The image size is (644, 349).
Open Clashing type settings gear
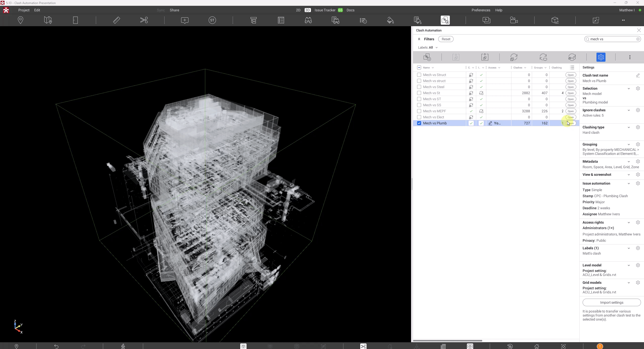(x=638, y=127)
